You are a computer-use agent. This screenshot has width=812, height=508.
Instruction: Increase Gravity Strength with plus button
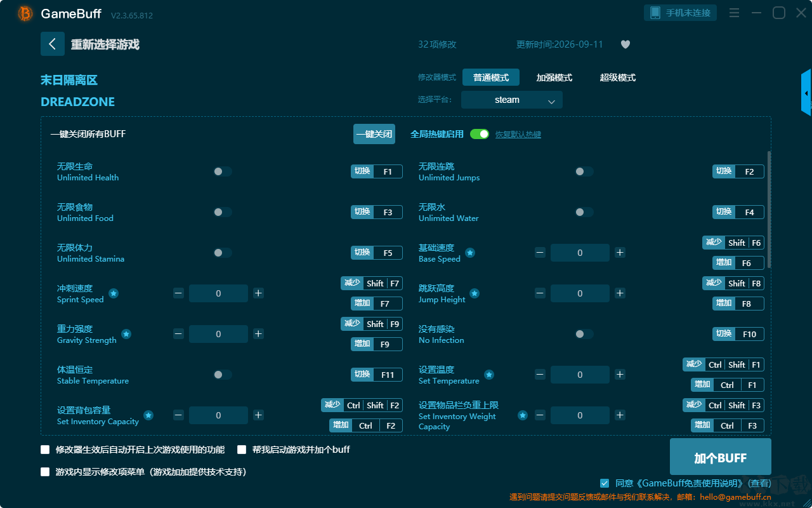258,334
